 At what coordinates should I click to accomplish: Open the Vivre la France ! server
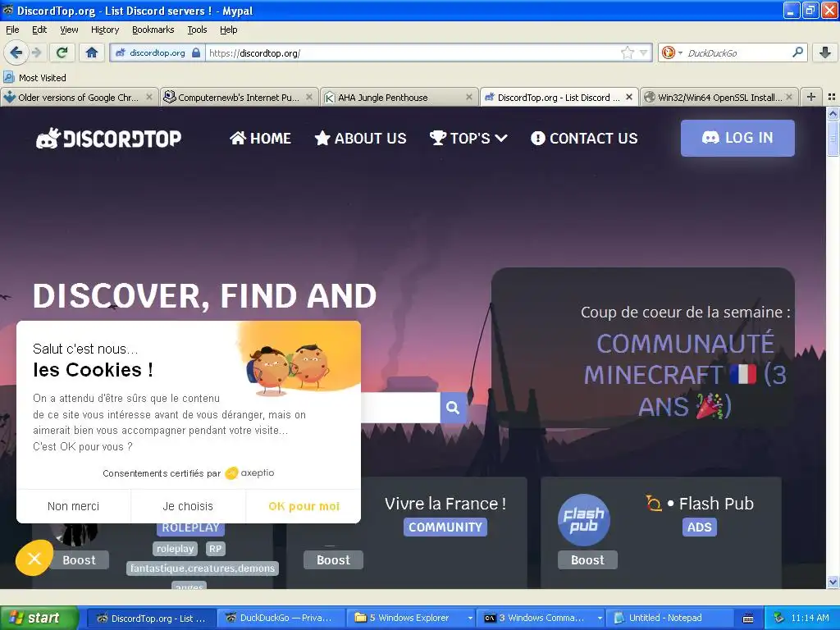pos(445,504)
